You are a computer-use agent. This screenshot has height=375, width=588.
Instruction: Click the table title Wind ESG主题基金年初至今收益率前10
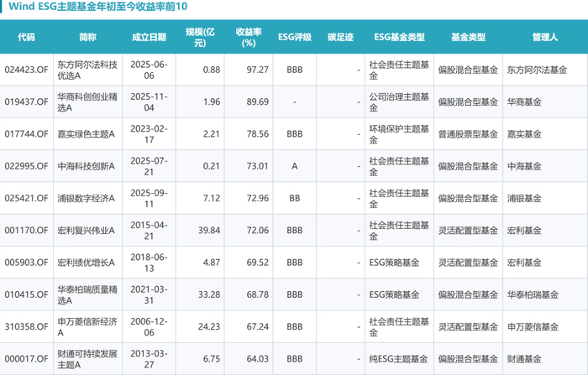tap(98, 7)
